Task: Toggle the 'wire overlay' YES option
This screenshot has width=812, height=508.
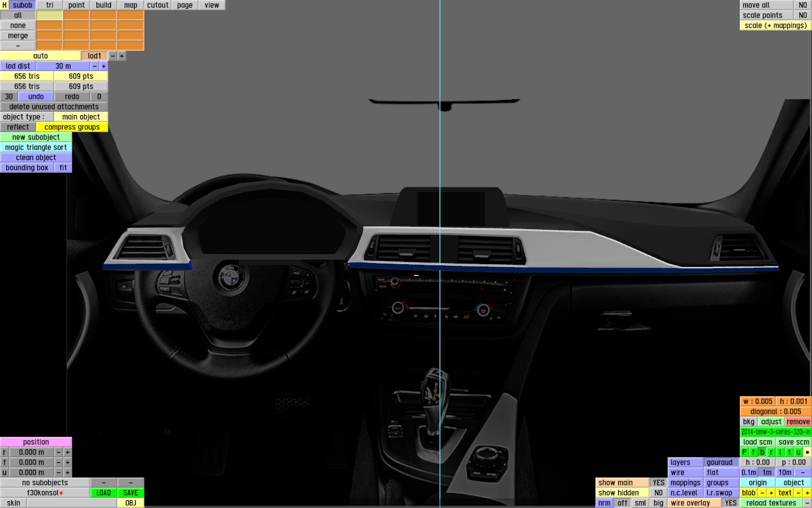Action: coord(731,503)
